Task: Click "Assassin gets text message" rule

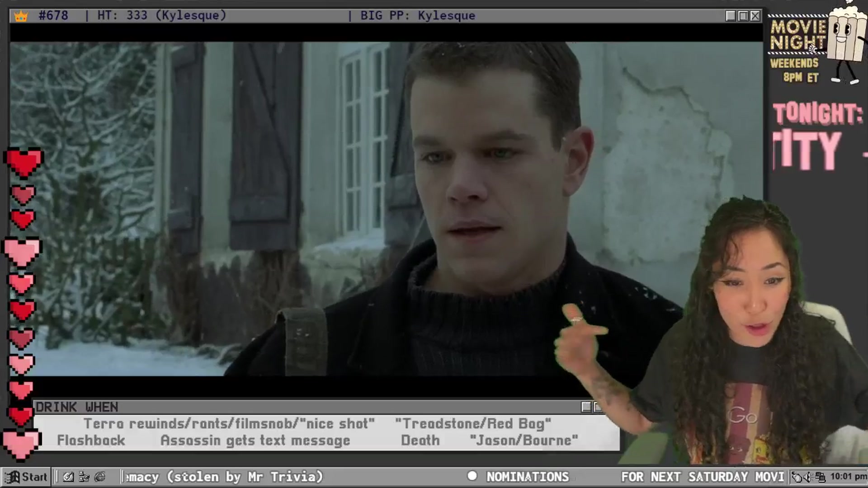Action: (255, 441)
